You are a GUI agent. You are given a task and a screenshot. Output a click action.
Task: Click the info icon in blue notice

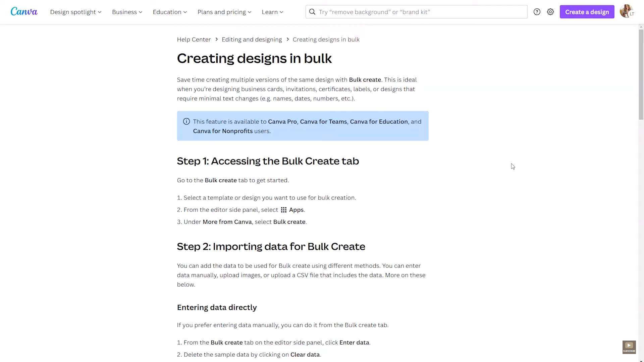click(186, 122)
